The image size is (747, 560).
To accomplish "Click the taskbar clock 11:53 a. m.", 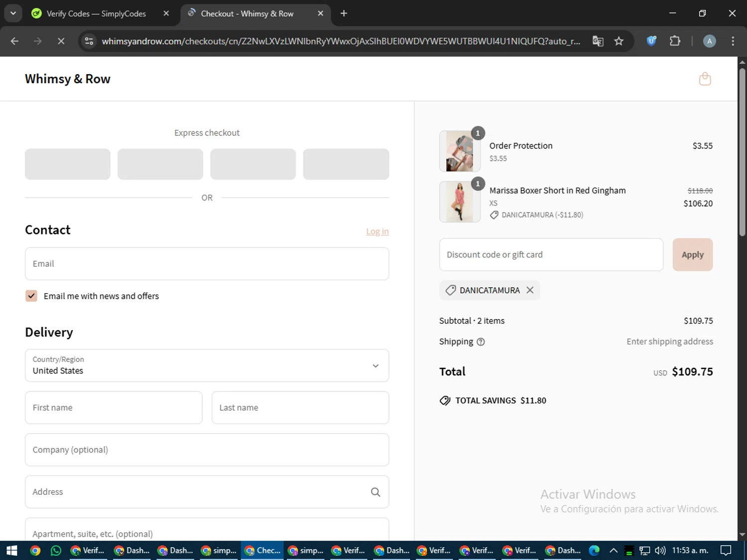I will [x=690, y=551].
